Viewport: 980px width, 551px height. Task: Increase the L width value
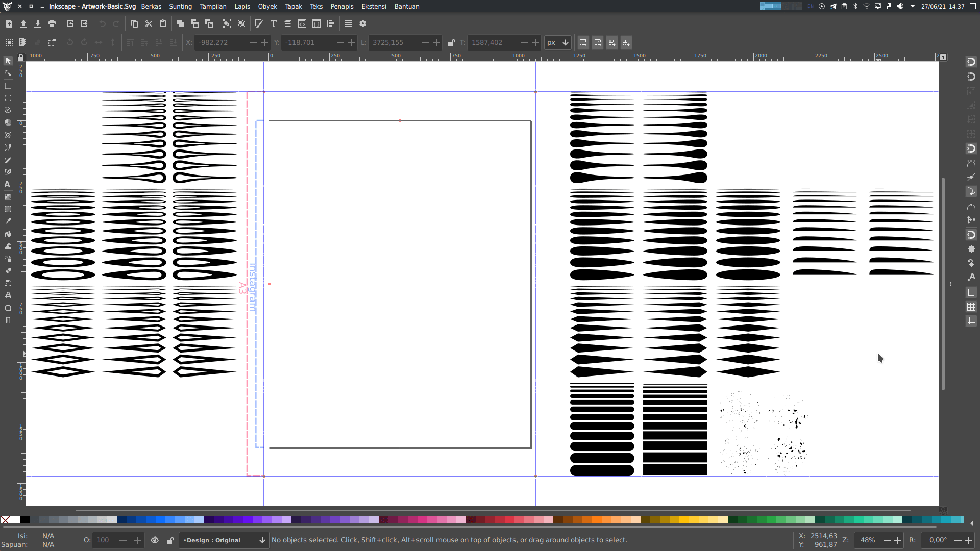pos(436,42)
